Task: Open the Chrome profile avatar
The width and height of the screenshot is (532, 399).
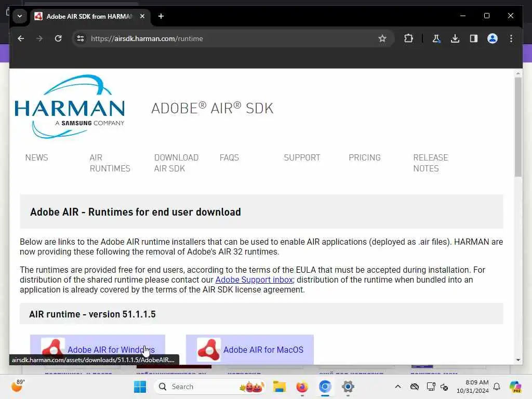Action: point(493,38)
